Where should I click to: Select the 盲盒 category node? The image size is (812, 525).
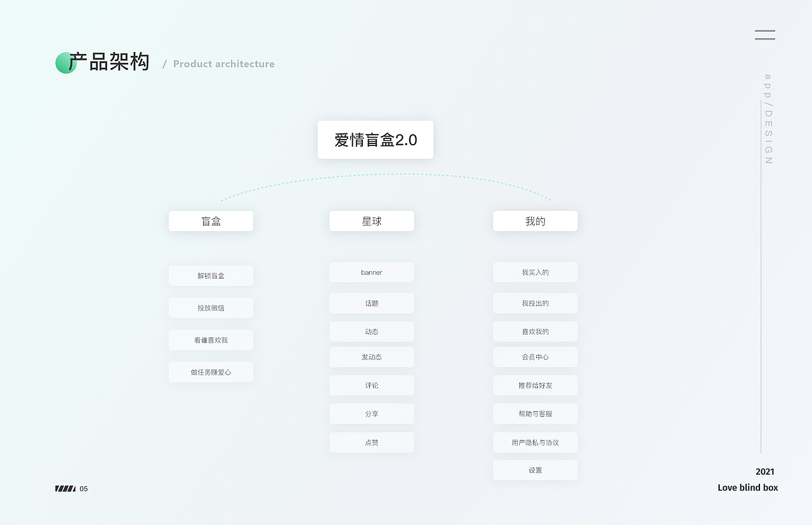pyautogui.click(x=211, y=221)
